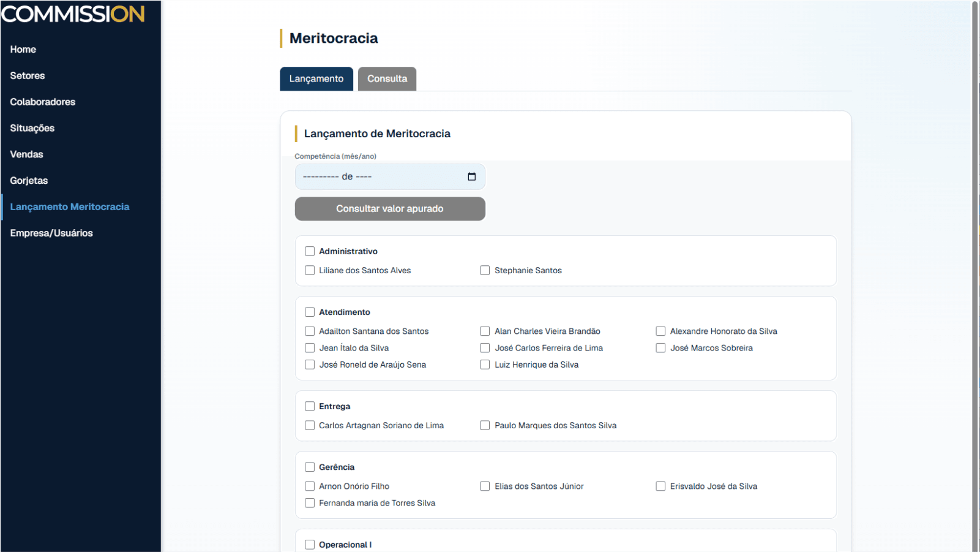Tick Carlos Artagnan Soriano de Lima

click(x=310, y=425)
